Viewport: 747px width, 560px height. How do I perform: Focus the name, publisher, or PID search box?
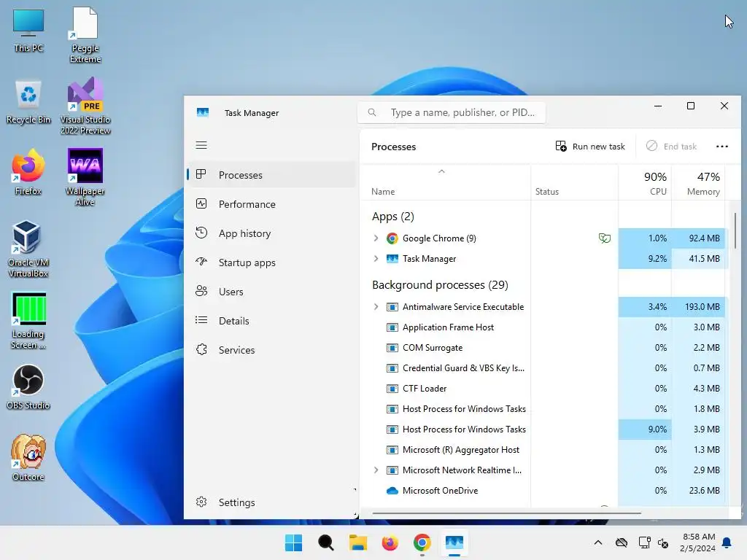[x=452, y=112]
